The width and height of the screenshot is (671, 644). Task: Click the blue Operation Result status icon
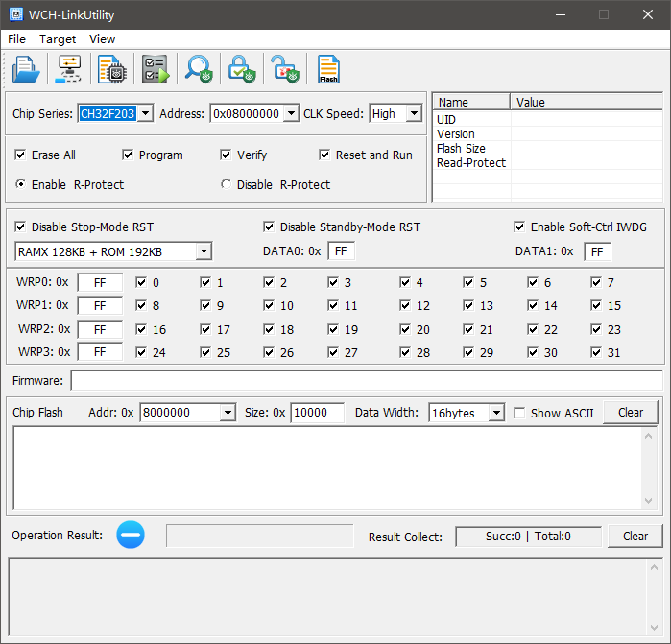[x=131, y=536]
